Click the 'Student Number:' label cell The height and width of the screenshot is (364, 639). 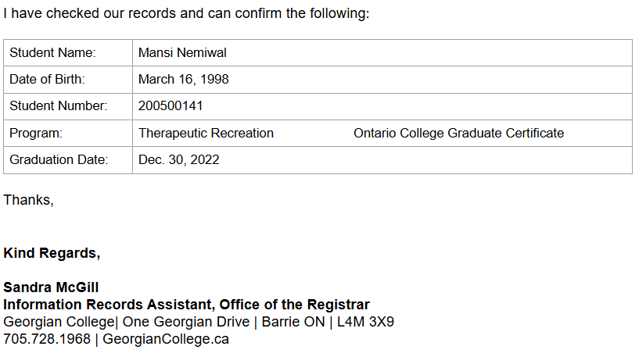pos(58,106)
